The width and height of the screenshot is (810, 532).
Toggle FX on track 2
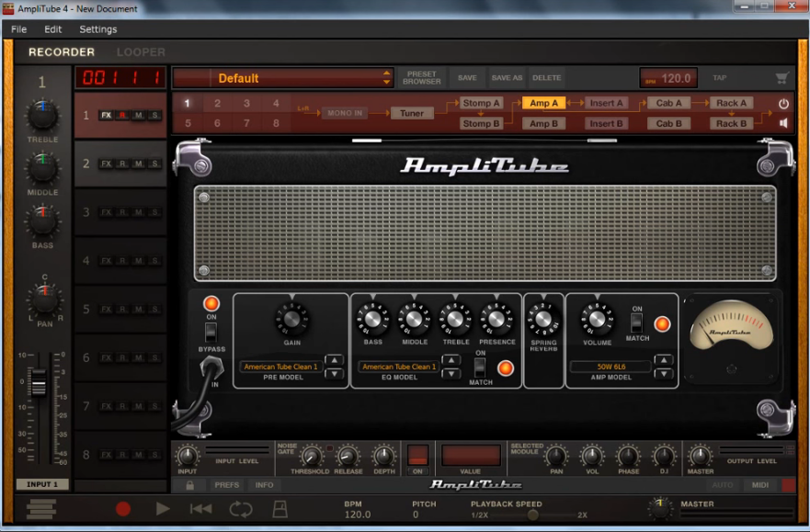pos(107,164)
